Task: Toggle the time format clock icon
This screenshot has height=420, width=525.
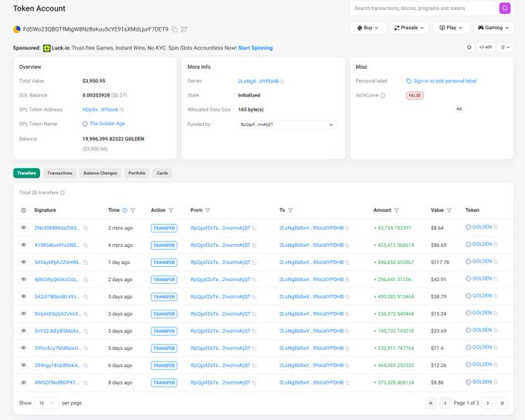Action: 125,210
